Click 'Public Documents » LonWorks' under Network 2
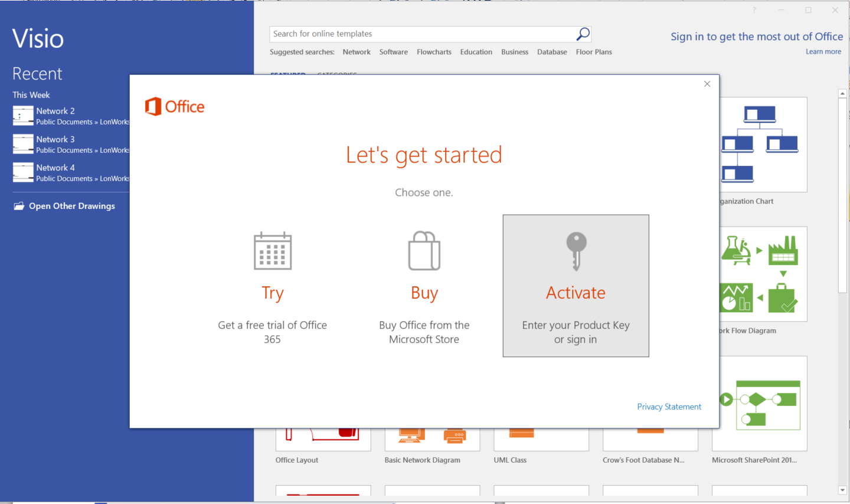Screen dimensions: 850x504 (83, 122)
